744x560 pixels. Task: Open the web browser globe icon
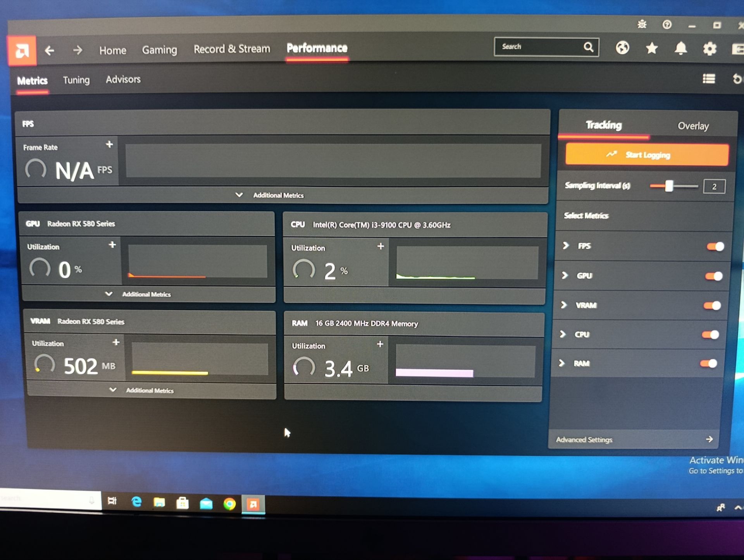pyautogui.click(x=622, y=48)
